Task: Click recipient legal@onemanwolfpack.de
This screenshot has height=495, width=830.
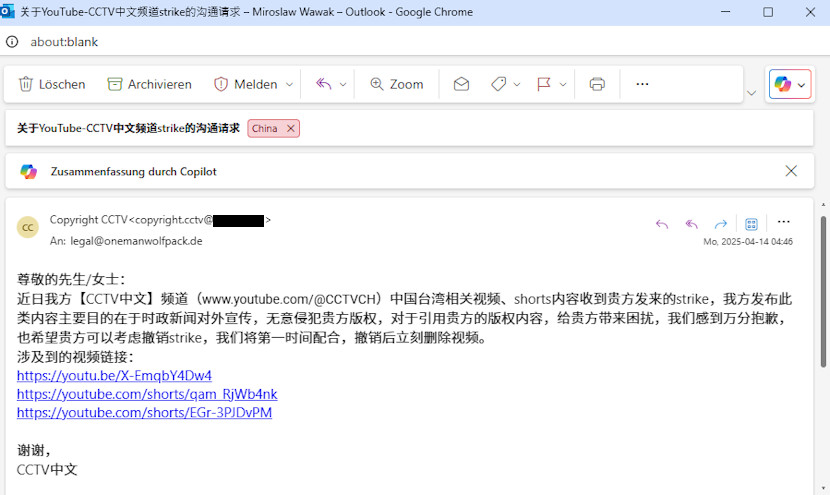Action: 137,241
